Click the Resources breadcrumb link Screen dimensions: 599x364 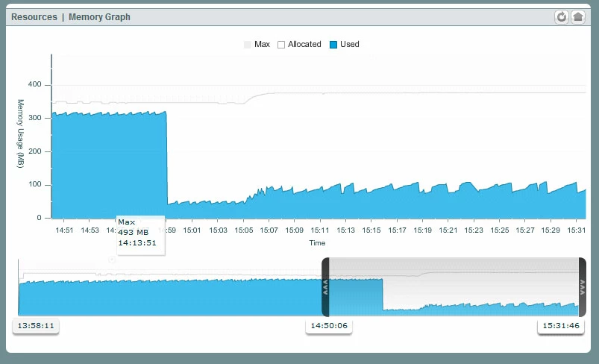click(34, 17)
